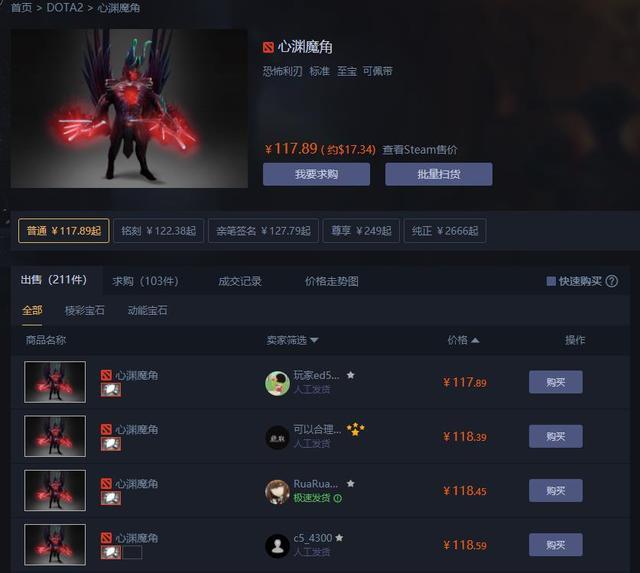The image size is (640, 573).
Task: Click seller avatar of 玩家ed5
Action: [x=278, y=383]
